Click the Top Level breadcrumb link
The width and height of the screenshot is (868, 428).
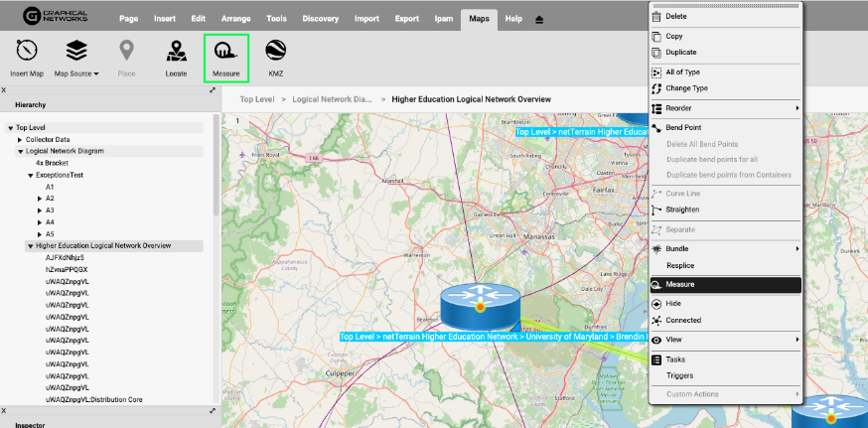(256, 99)
